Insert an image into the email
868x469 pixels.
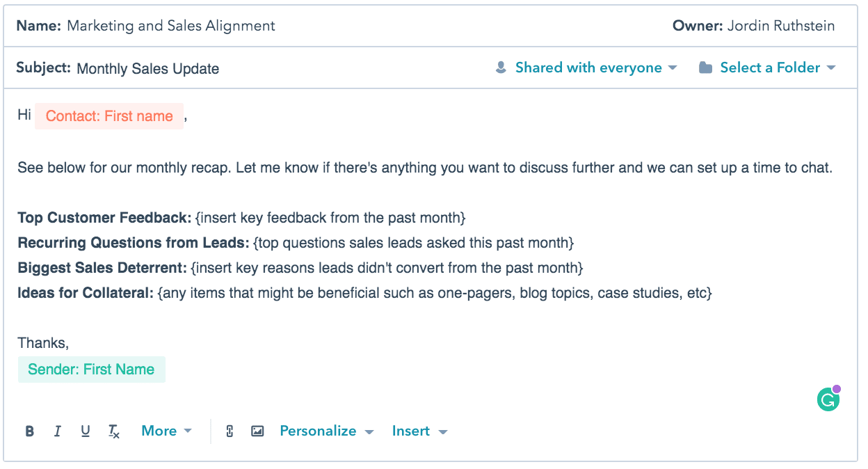click(257, 431)
